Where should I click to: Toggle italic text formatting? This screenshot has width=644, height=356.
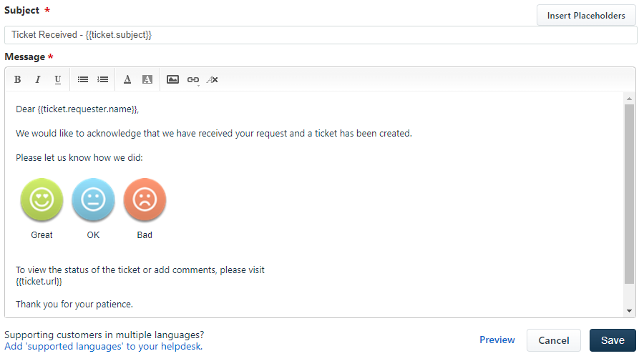[38, 79]
